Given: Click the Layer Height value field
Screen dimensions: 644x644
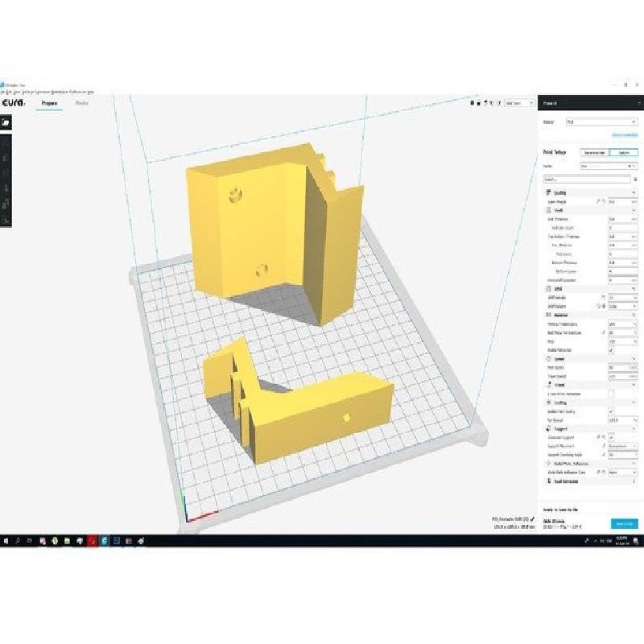Looking at the screenshot, I should click(x=622, y=202).
